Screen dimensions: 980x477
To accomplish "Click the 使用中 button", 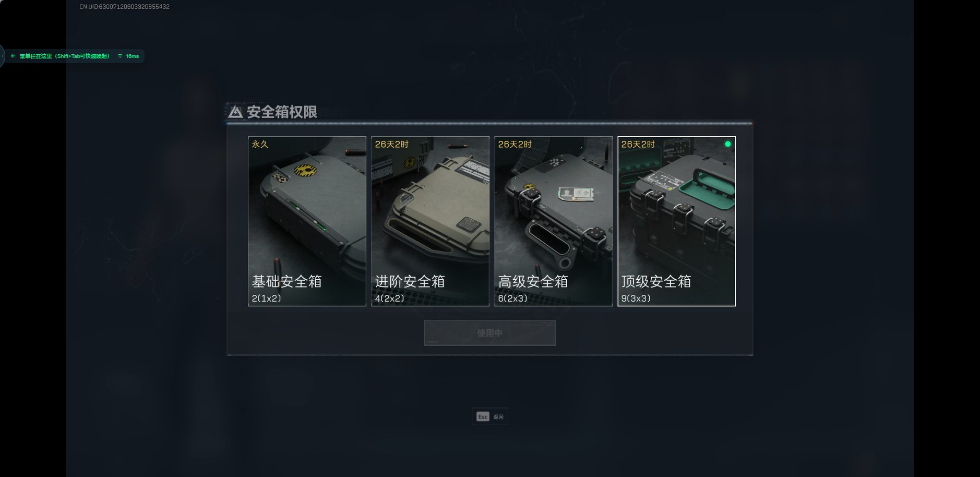I will coord(489,333).
